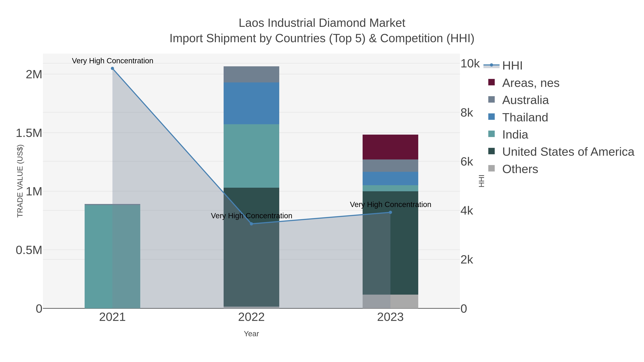
Task: Click the 2023 Others bar segment
Action: (391, 302)
